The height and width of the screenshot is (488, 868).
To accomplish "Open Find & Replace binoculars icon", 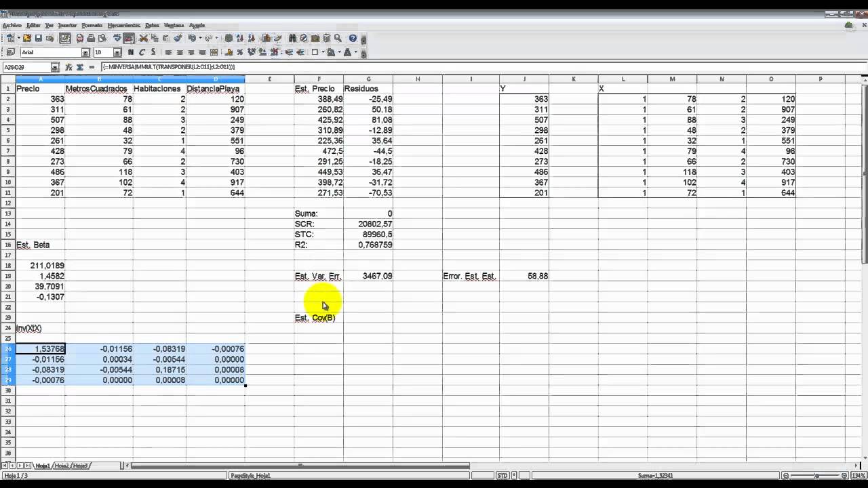I will coord(293,39).
